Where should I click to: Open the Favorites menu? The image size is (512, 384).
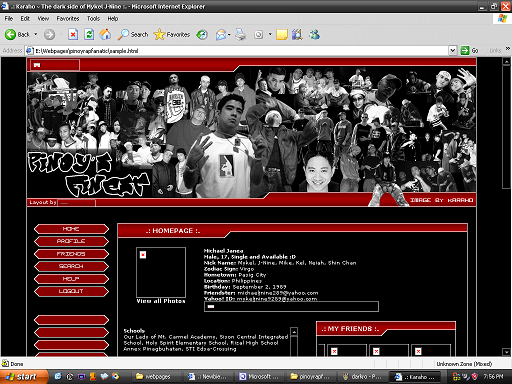(x=68, y=19)
